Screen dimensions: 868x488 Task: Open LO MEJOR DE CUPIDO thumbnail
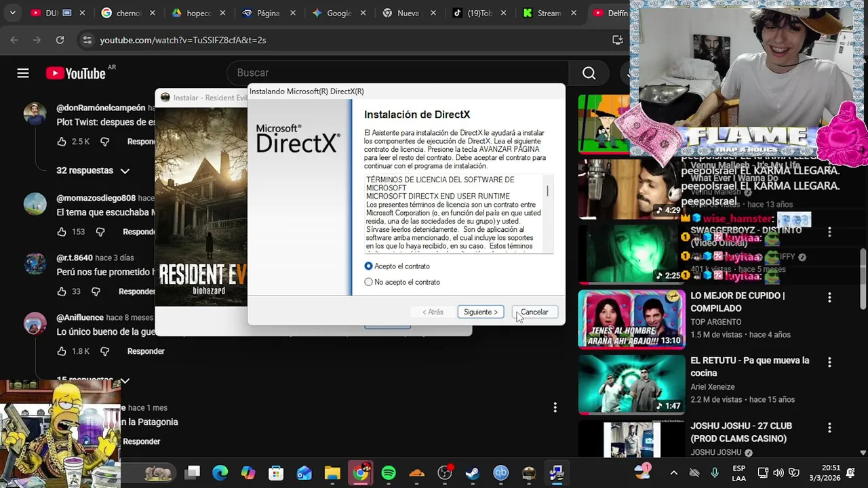(631, 319)
